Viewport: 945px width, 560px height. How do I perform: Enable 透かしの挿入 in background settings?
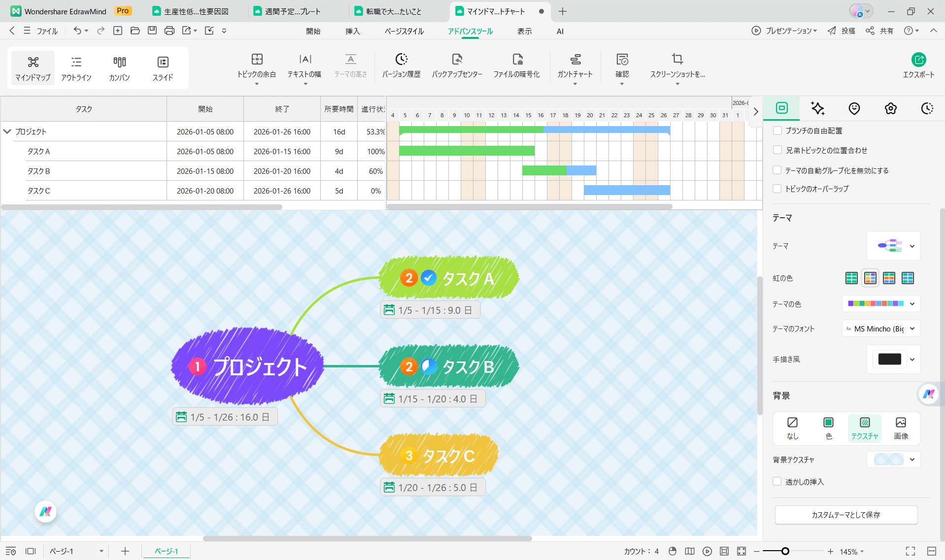coord(777,482)
